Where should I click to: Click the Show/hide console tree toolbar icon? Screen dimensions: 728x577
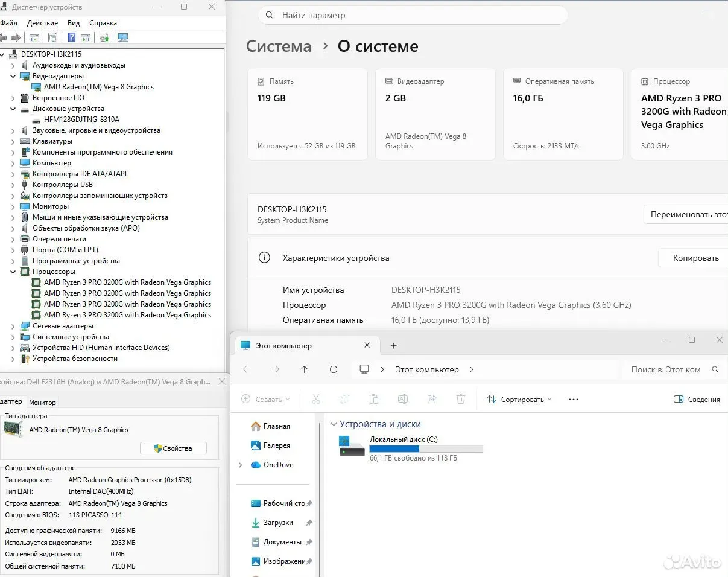coord(34,37)
